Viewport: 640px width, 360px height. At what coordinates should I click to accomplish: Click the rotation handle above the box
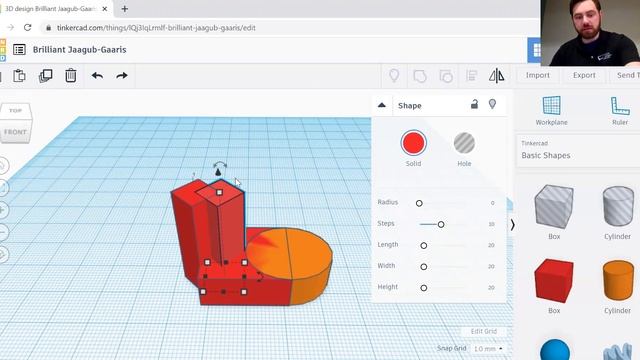220,164
